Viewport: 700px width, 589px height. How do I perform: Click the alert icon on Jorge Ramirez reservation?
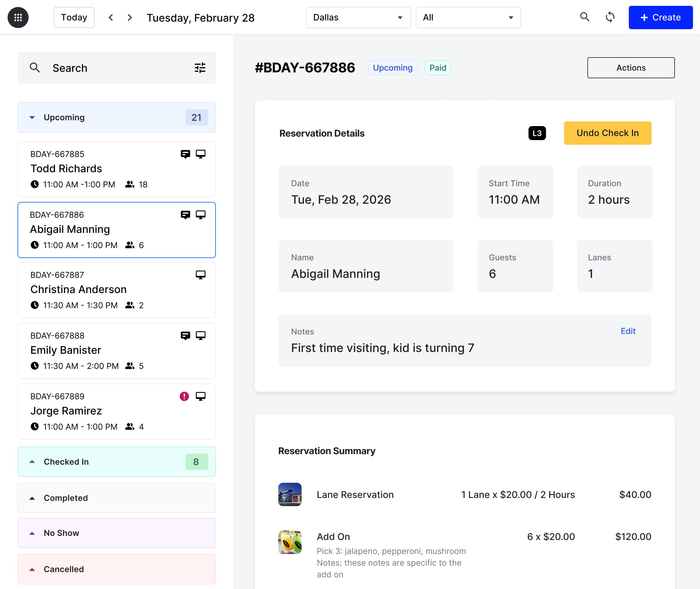[x=184, y=396]
